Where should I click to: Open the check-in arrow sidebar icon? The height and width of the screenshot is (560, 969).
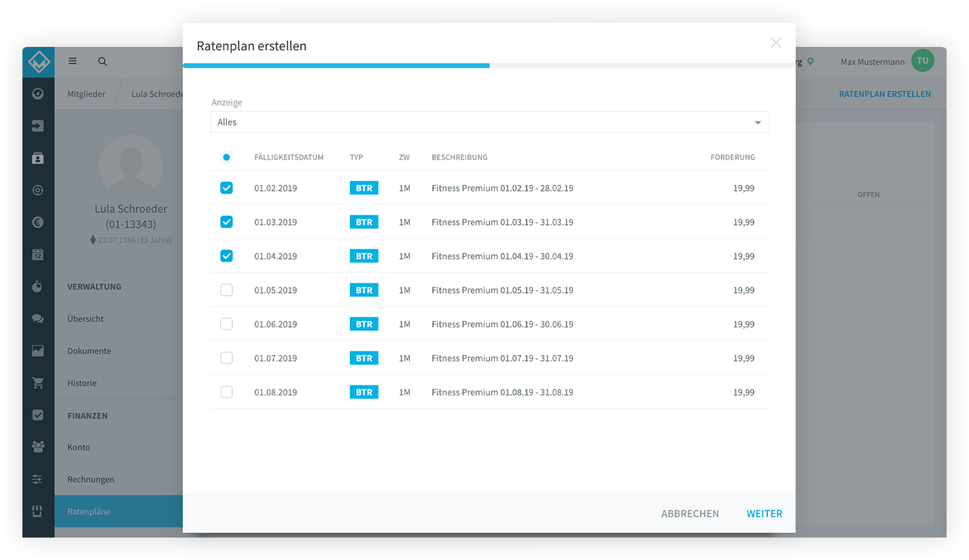(x=38, y=126)
